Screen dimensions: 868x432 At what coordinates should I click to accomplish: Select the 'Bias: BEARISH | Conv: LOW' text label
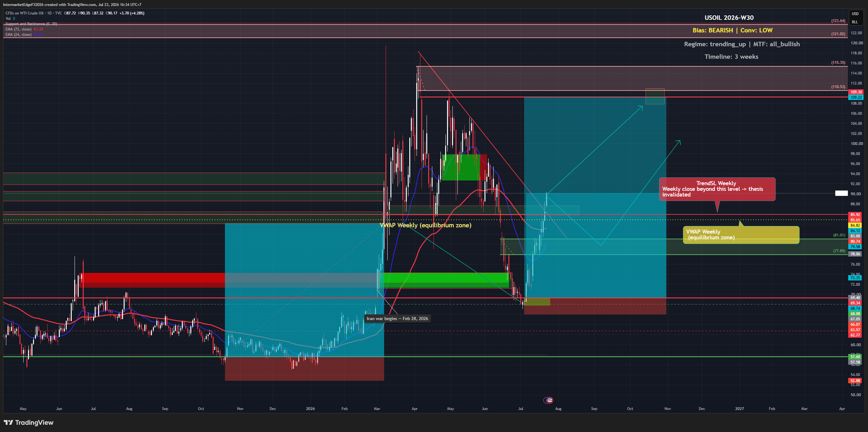click(x=732, y=30)
